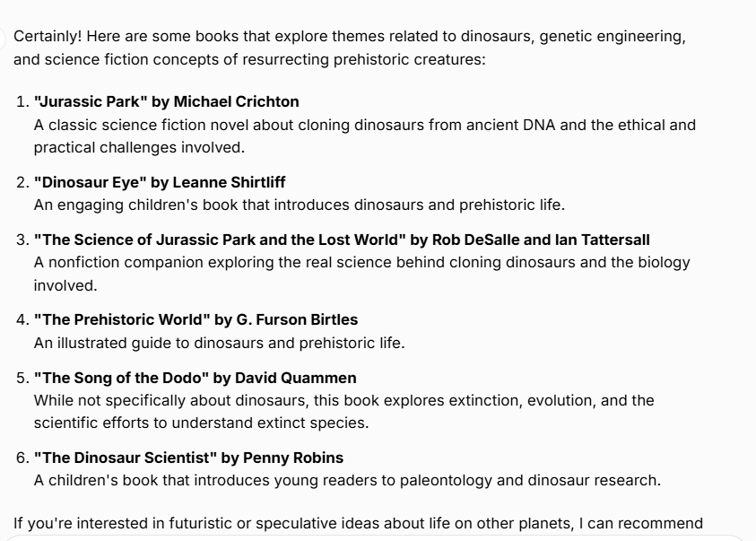Click list number 2 beside Dinosaur Eye
This screenshot has height=541, width=756.
tap(22, 182)
